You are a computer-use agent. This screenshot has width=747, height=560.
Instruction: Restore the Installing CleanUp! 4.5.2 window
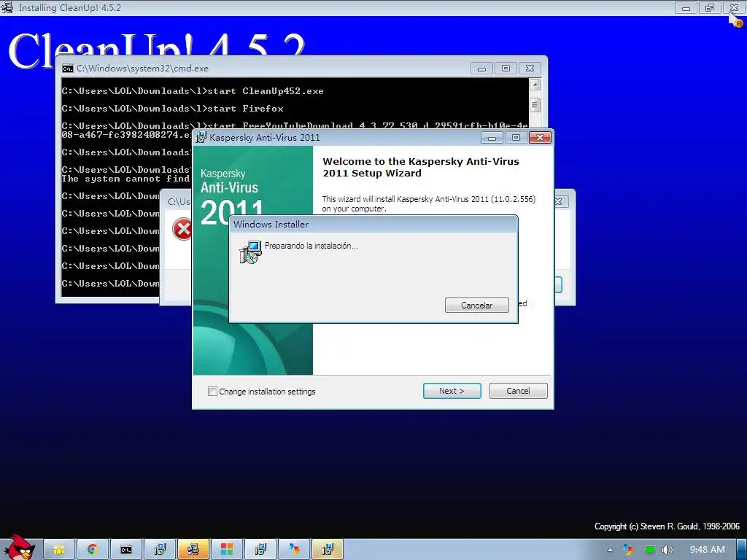point(710,7)
